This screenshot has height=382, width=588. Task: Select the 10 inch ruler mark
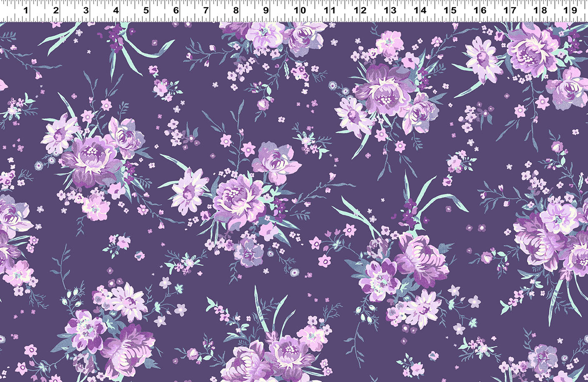point(300,10)
